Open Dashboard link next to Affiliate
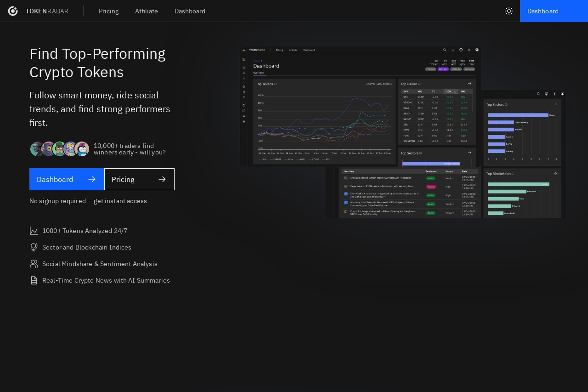Screen dimensions: 588x392 [190, 11]
